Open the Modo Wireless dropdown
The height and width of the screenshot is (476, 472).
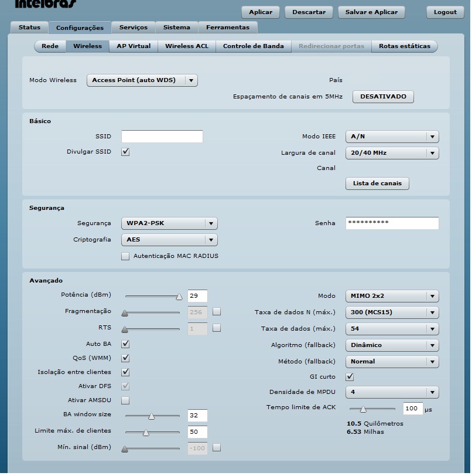point(142,80)
